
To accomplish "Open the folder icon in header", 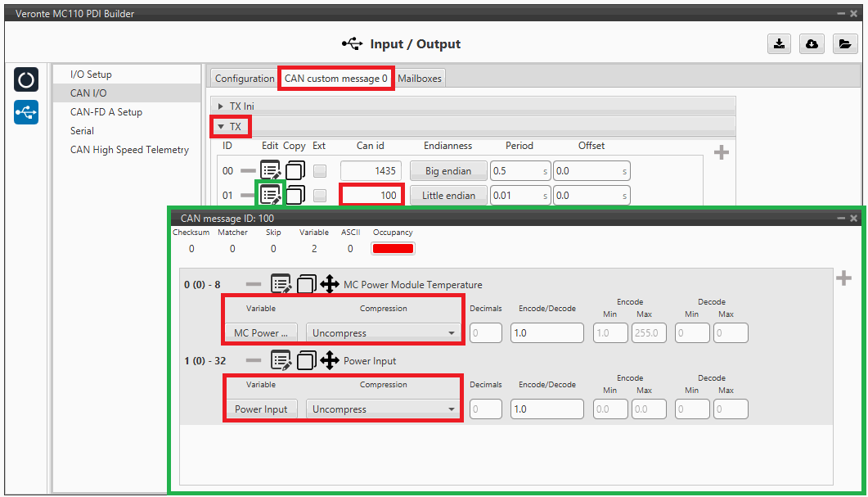I will 844,44.
